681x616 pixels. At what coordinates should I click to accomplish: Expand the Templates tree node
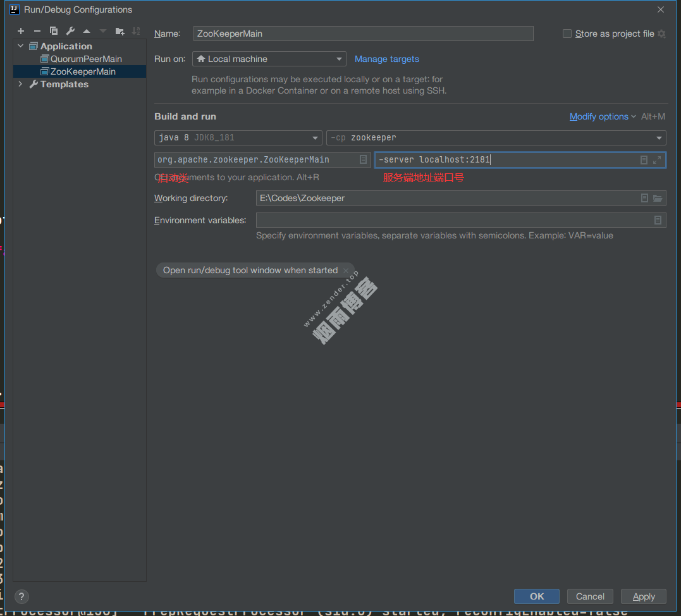20,84
